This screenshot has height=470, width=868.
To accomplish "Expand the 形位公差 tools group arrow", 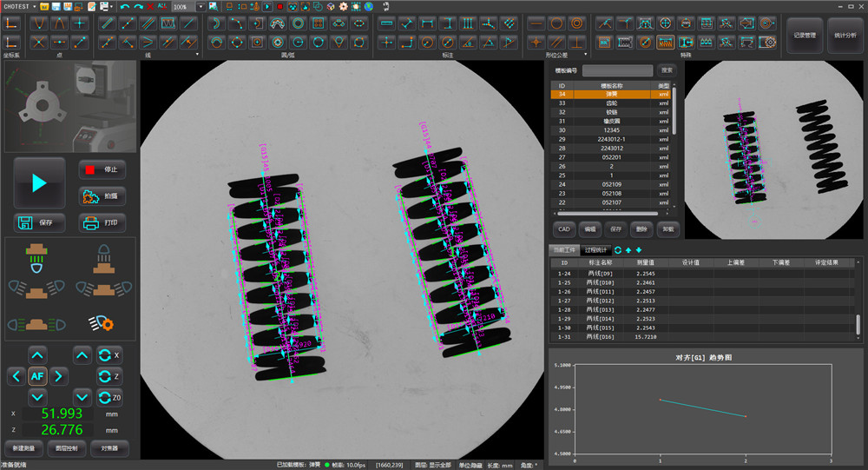I will point(586,54).
